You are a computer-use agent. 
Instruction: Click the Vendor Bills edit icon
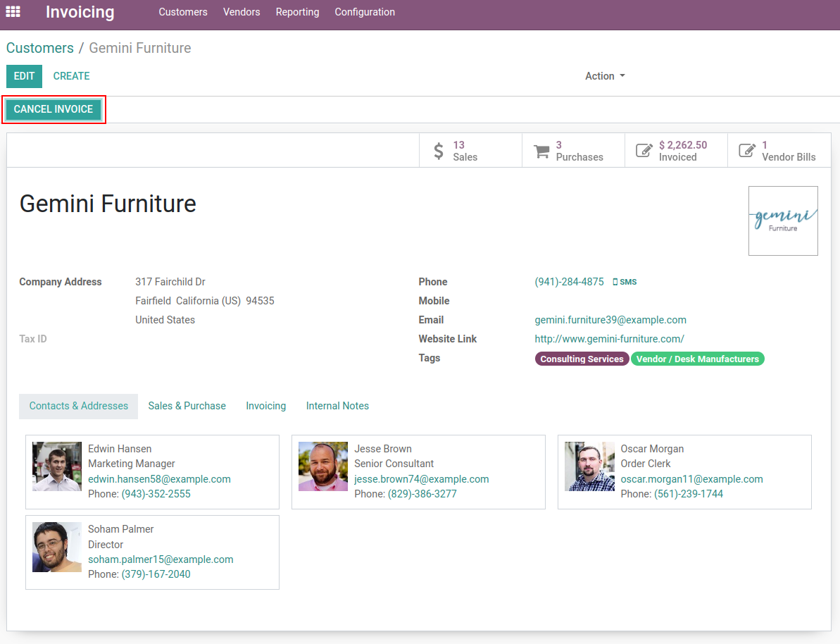click(746, 151)
